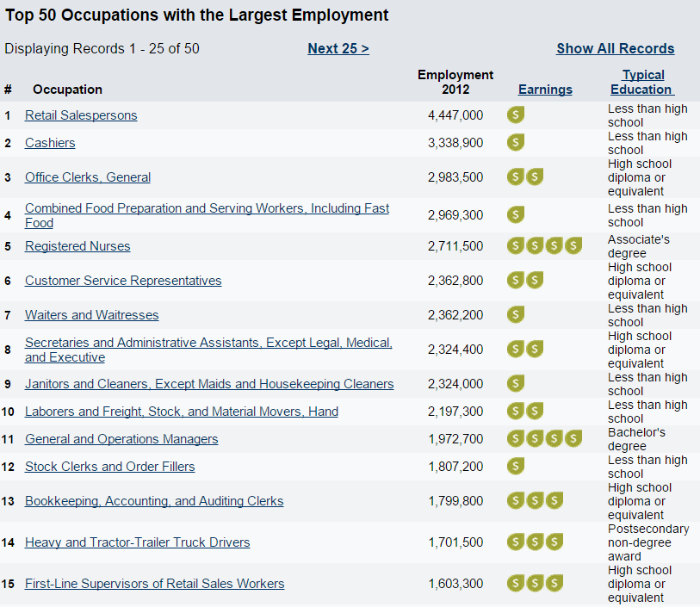Viewport: 700px width, 607px height.
Task: Click the dollar icon for Waiters and Waitresses
Action: pos(516,314)
